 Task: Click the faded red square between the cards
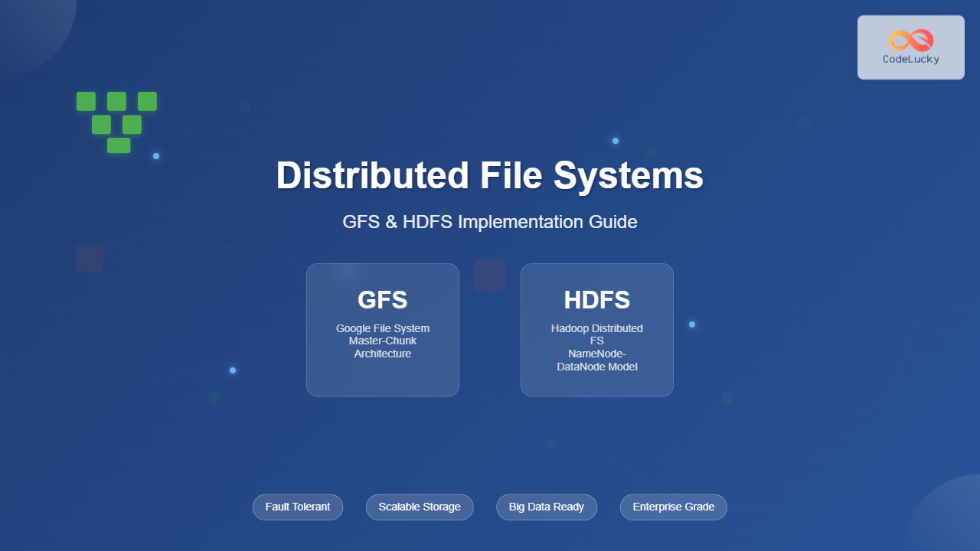490,275
